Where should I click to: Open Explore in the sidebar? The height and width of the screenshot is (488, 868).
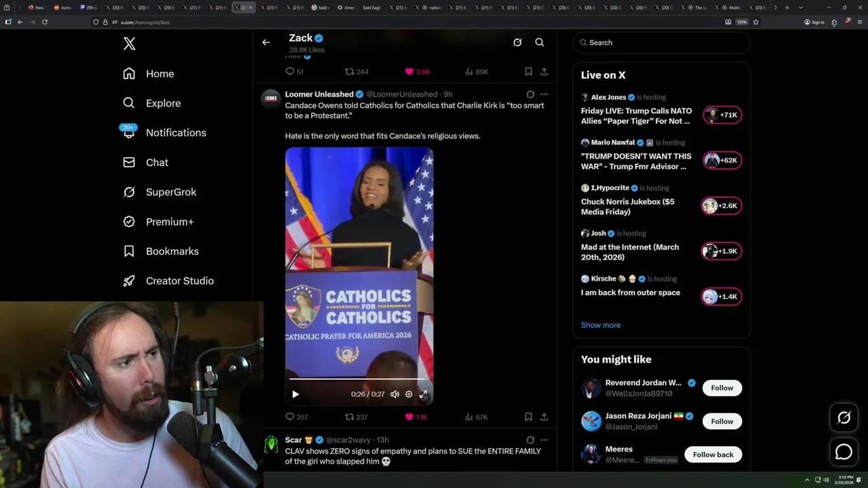pyautogui.click(x=152, y=103)
